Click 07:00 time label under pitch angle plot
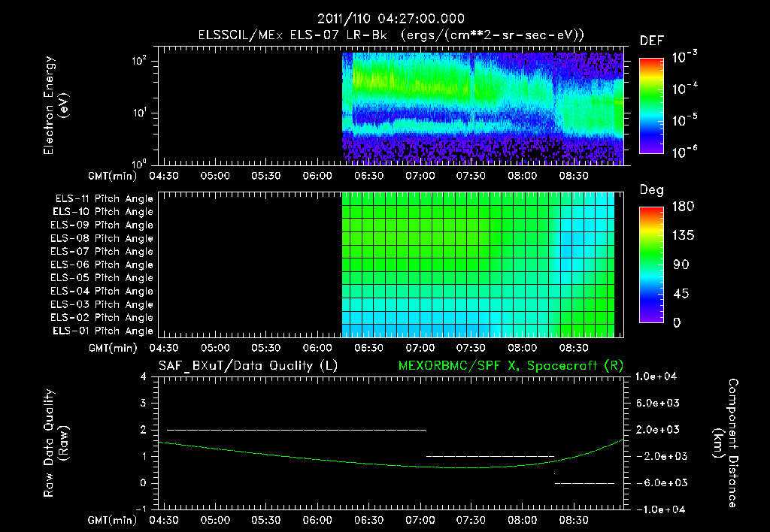770x532 pixels. 420,348
